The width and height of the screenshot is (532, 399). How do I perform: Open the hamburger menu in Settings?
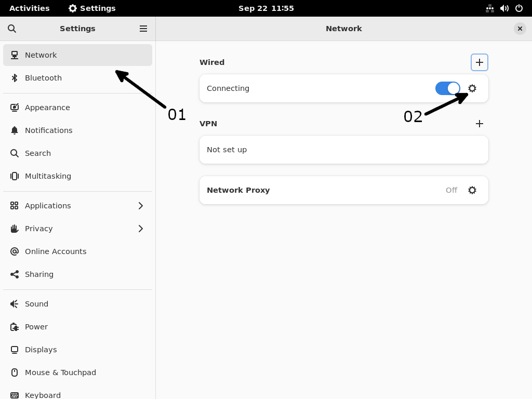(x=143, y=29)
